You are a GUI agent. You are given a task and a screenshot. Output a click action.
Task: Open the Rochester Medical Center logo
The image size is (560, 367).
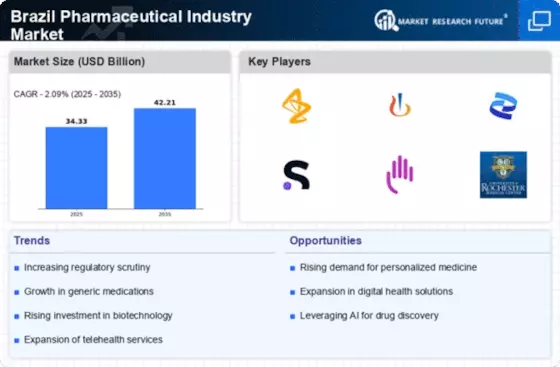[503, 175]
